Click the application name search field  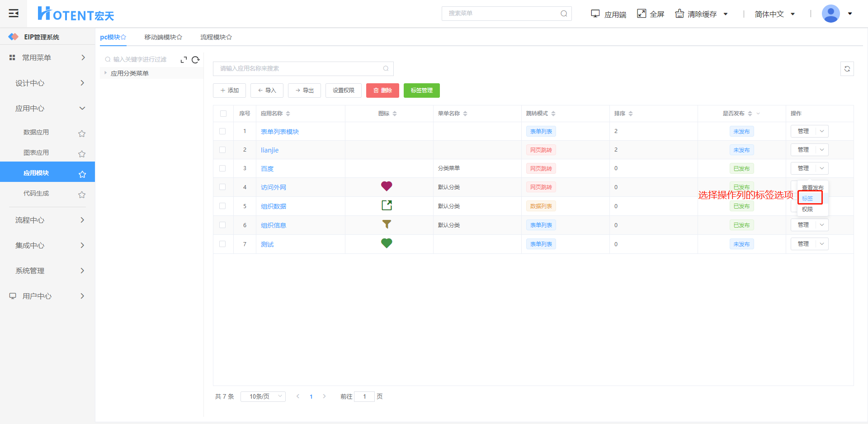(x=298, y=68)
